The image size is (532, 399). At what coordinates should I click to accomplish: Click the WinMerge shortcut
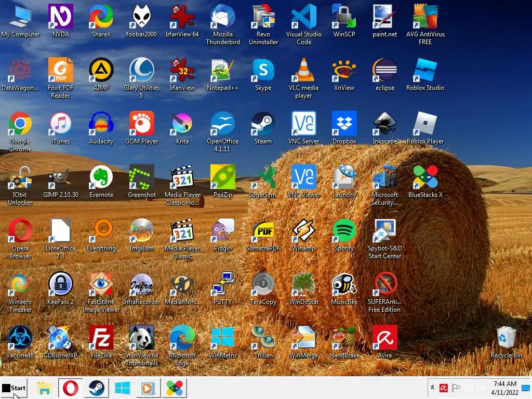point(303,342)
